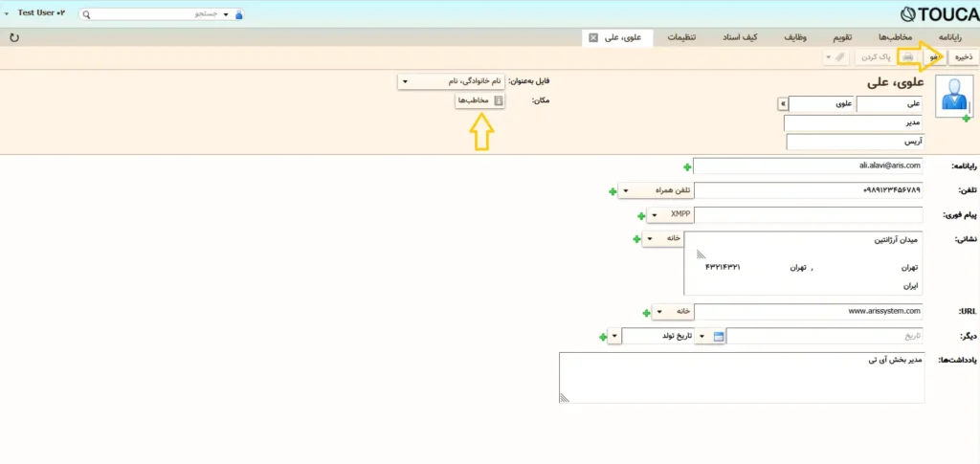Image resolution: width=980 pixels, height=464 pixels.
Task: Click the postal code ۴۳۲۱۴۳۲۱
Action: [x=724, y=267]
